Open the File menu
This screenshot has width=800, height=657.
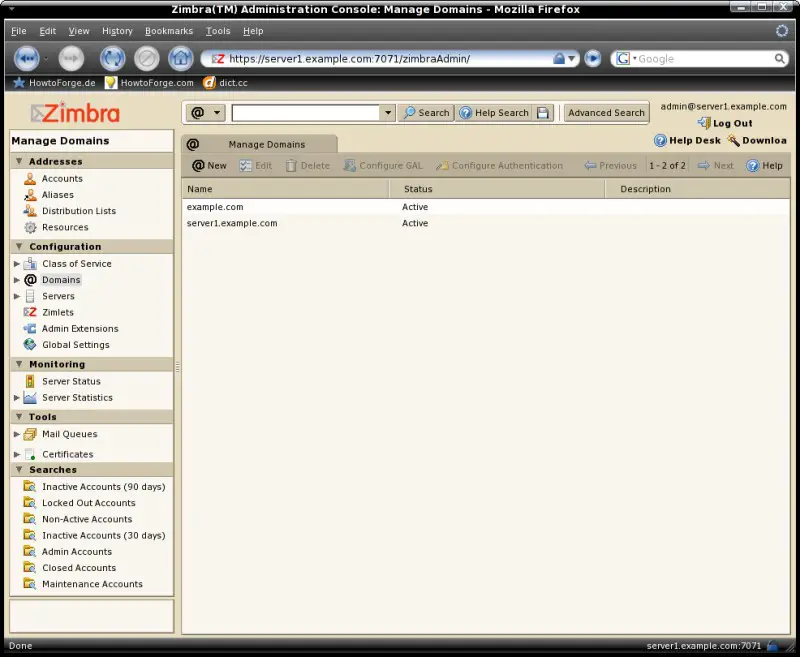point(18,31)
